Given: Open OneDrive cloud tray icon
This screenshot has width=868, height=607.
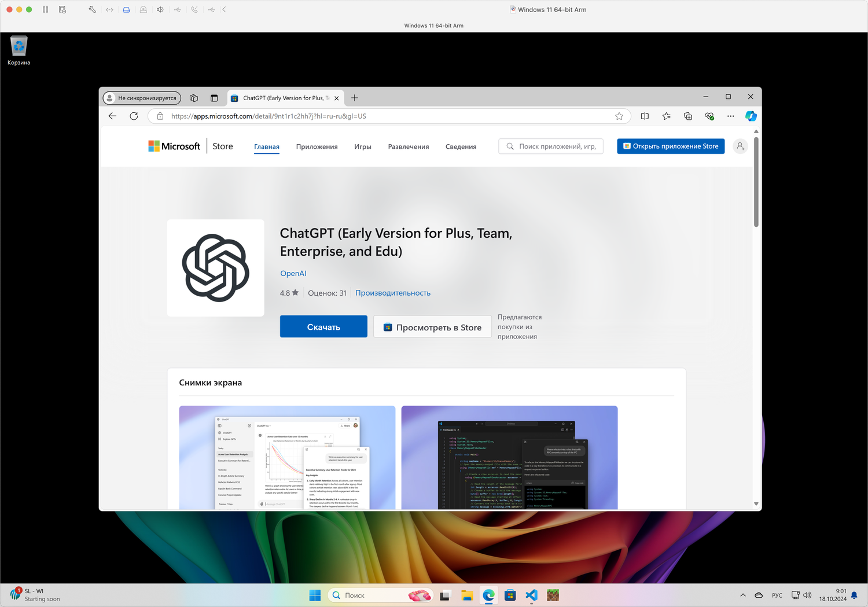Looking at the screenshot, I should point(759,595).
